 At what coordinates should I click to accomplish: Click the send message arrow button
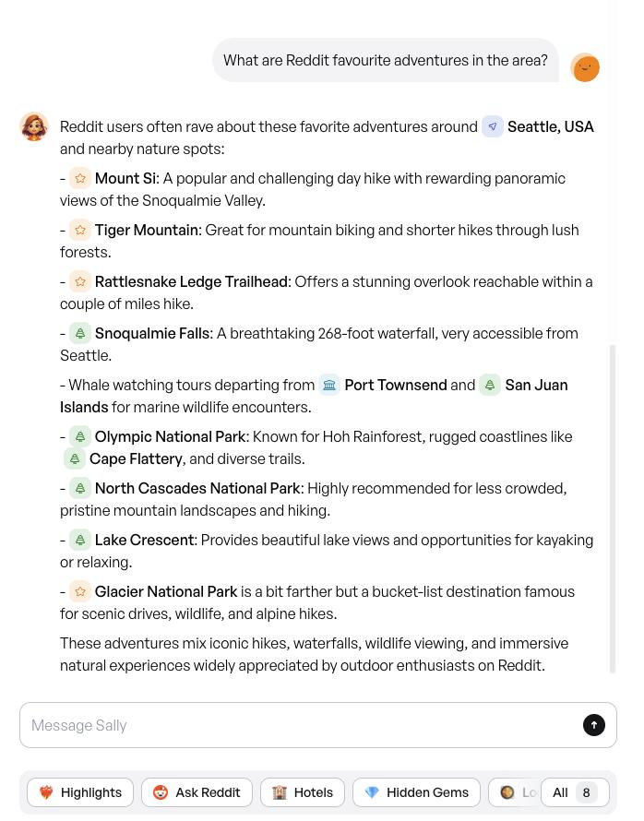594,725
